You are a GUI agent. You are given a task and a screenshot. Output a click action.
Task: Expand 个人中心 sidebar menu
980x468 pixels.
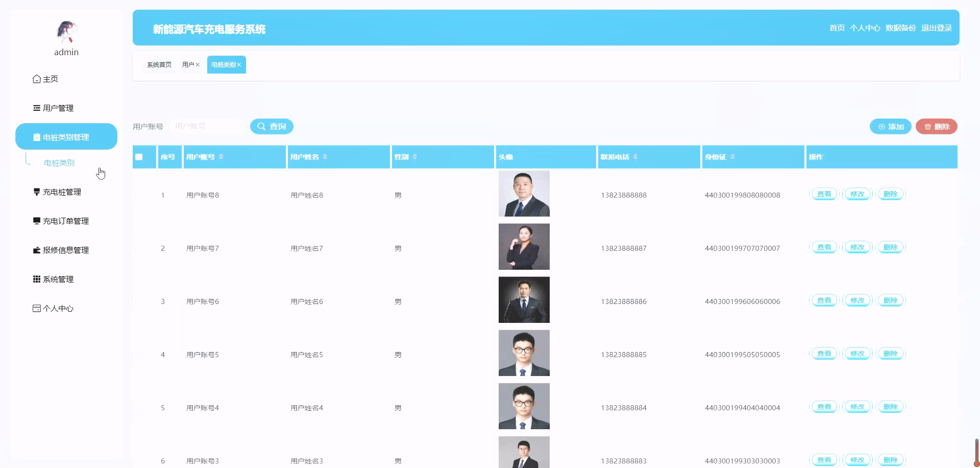53,308
